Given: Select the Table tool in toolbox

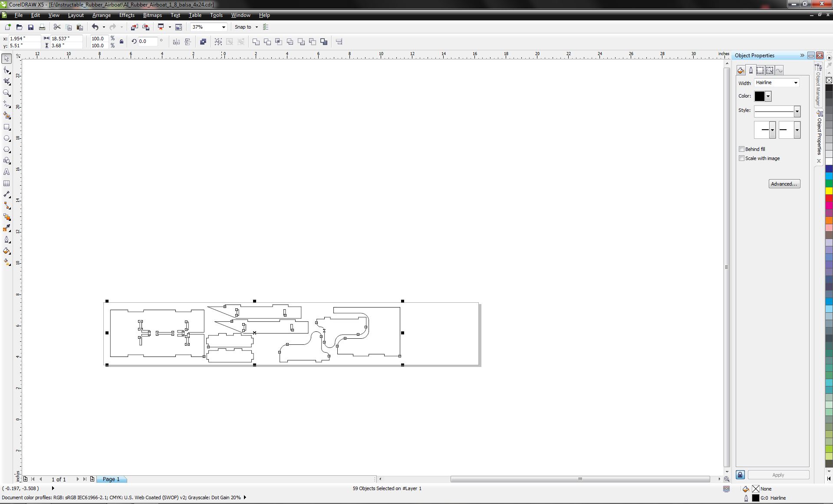Looking at the screenshot, I should (7, 183).
